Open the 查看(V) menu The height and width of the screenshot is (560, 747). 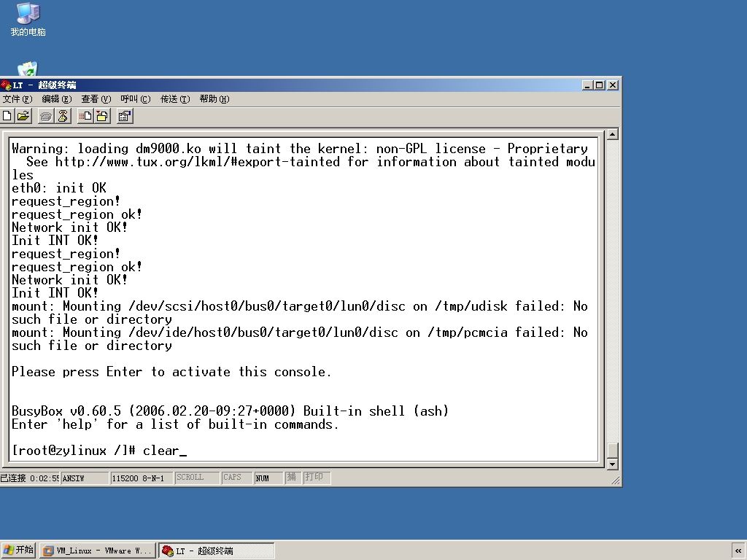tap(96, 99)
